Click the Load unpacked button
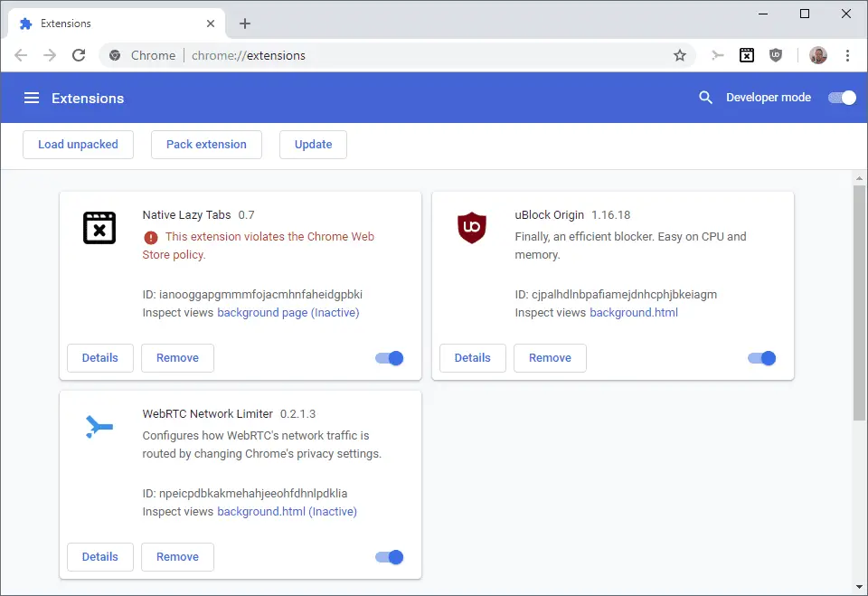868x596 pixels. (78, 145)
